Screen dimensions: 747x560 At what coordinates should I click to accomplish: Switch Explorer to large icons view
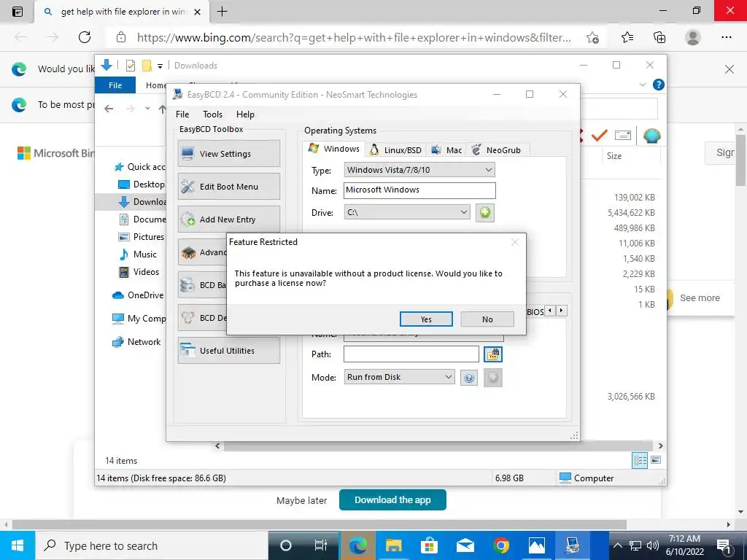coord(656,460)
